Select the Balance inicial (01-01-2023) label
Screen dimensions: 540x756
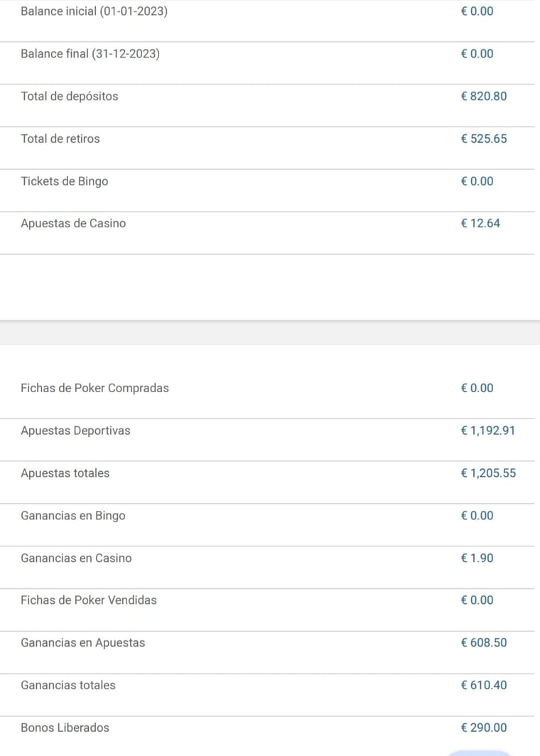pos(94,11)
